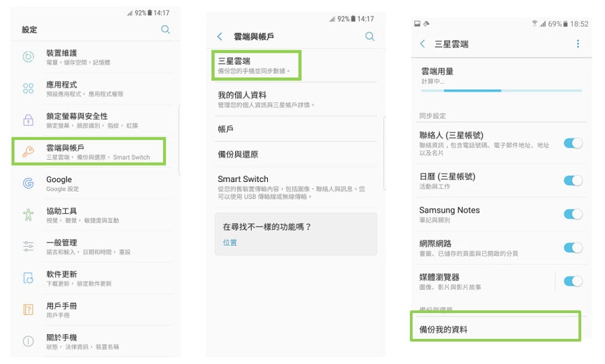Open 鎖定螢幕與安全性 settings

pos(95,120)
